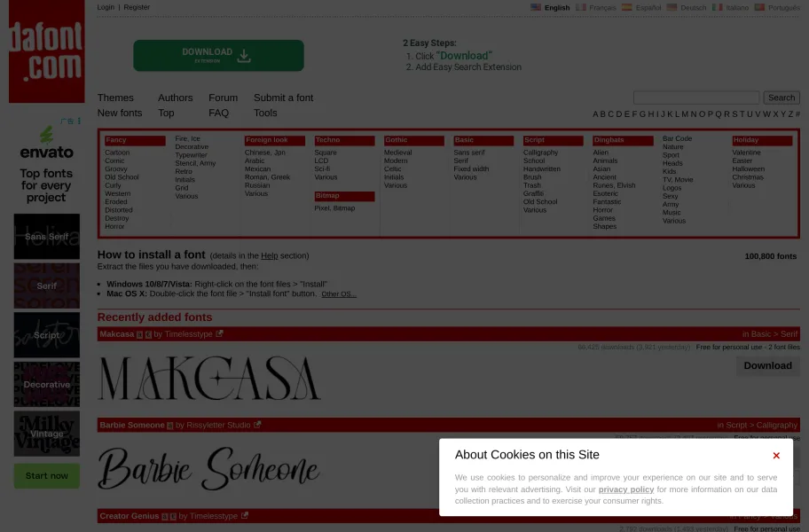Open the privacy policy link
This screenshot has height=532, width=809.
coord(626,489)
